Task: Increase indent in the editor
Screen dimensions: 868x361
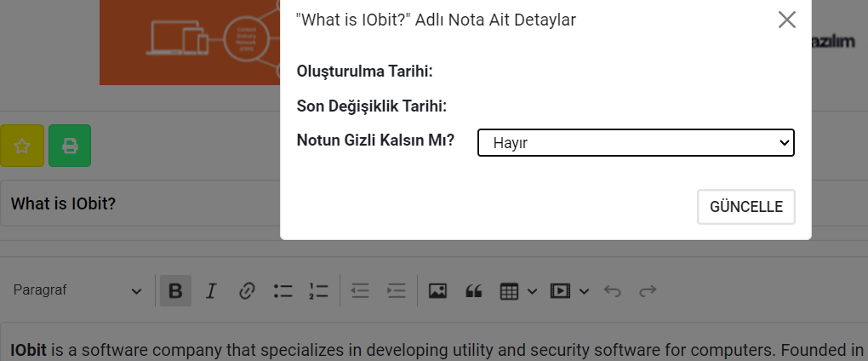Action: pyautogui.click(x=396, y=291)
